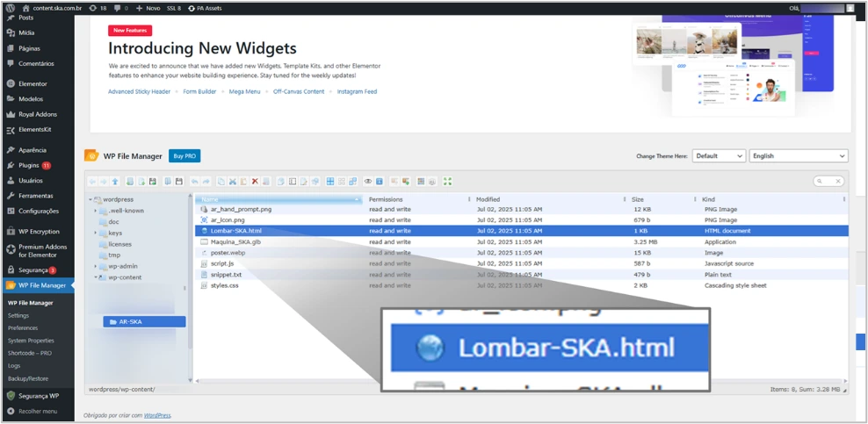Open the Form Builder link
This screenshot has height=424, width=868.
tap(199, 92)
